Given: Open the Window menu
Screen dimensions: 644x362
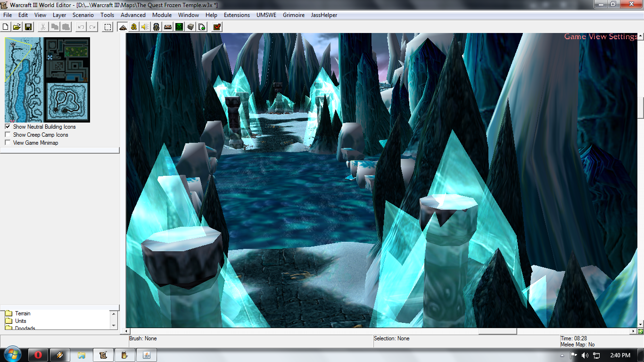Looking at the screenshot, I should [189, 15].
